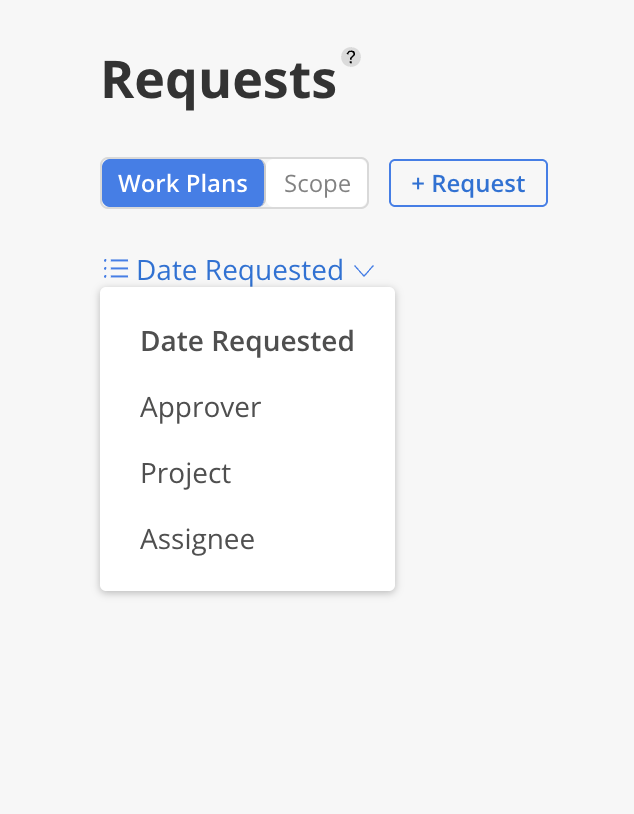
Task: Click the plus sign on the Request button
Action: (x=418, y=184)
